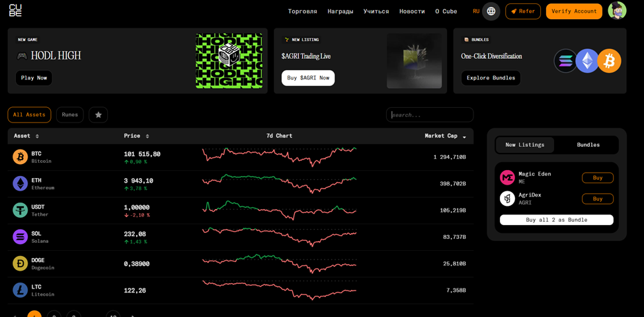The image size is (644, 317).
Task: Switch to the Runes tab
Action: tap(70, 114)
